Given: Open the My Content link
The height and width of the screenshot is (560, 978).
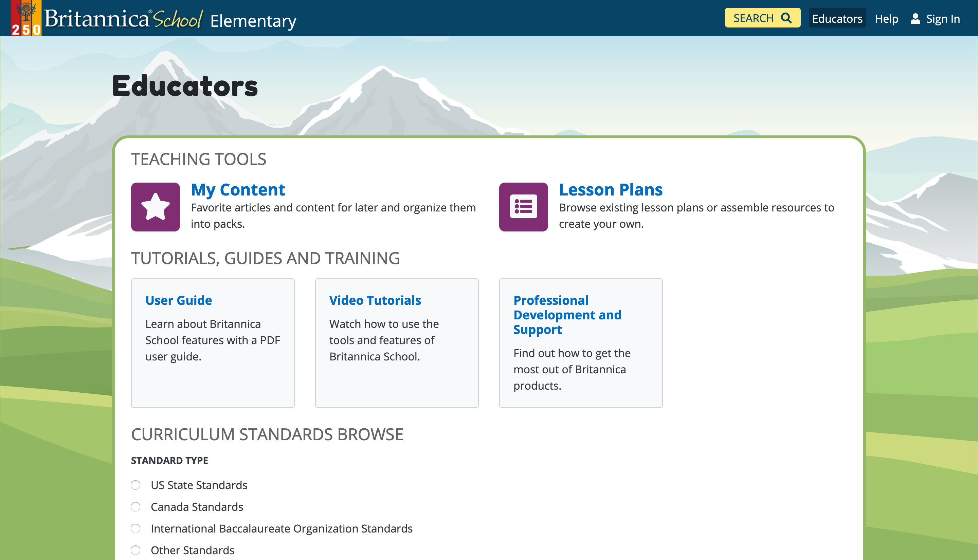Looking at the screenshot, I should [238, 190].
